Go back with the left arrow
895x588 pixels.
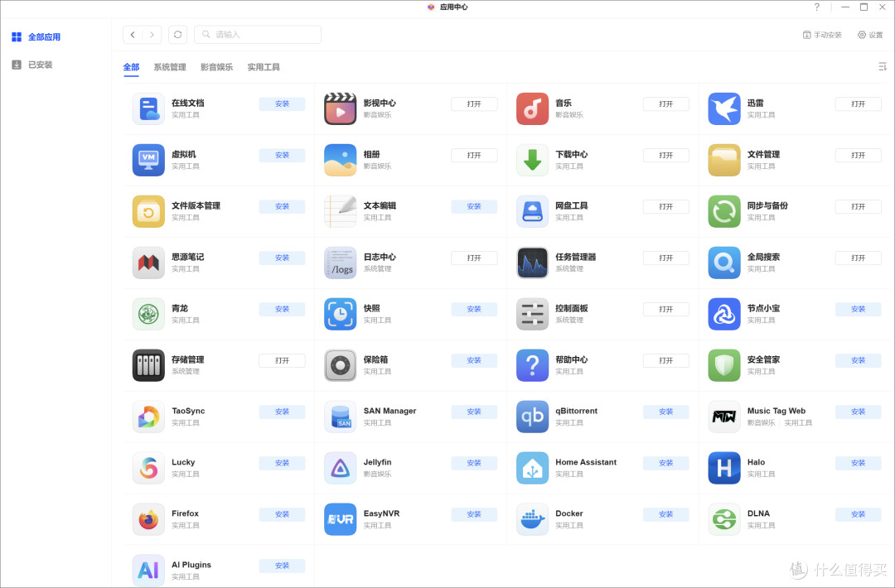pyautogui.click(x=133, y=34)
